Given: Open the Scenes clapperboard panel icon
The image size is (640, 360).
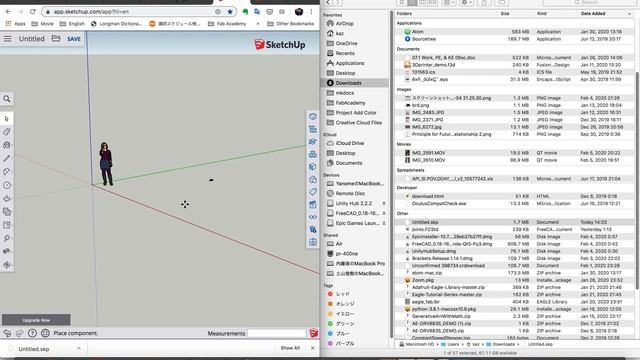Looking at the screenshot, I should point(313,204).
